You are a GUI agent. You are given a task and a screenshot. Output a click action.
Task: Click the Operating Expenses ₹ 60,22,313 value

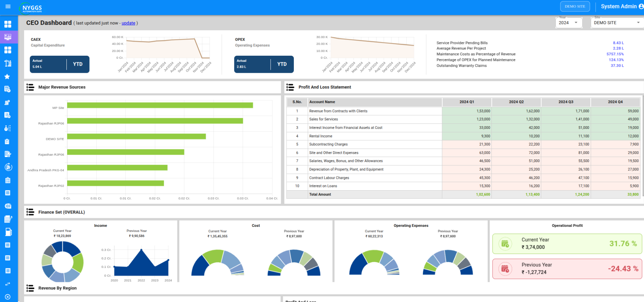coord(374,237)
